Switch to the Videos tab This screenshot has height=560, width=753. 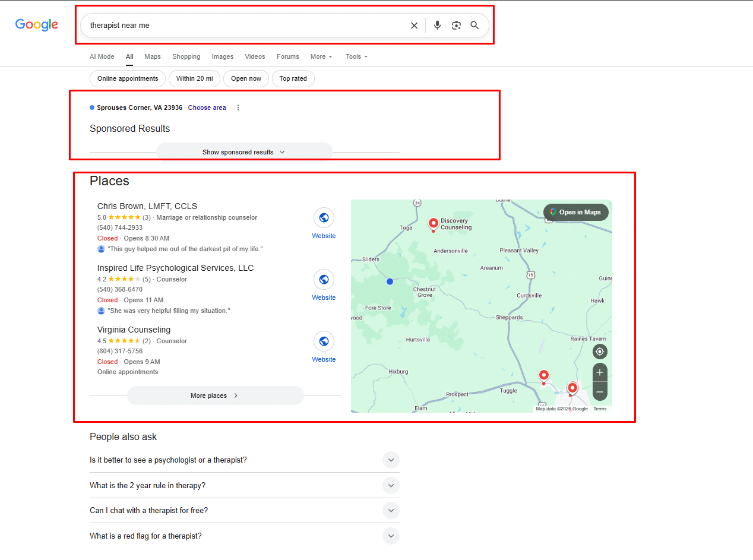tap(255, 56)
